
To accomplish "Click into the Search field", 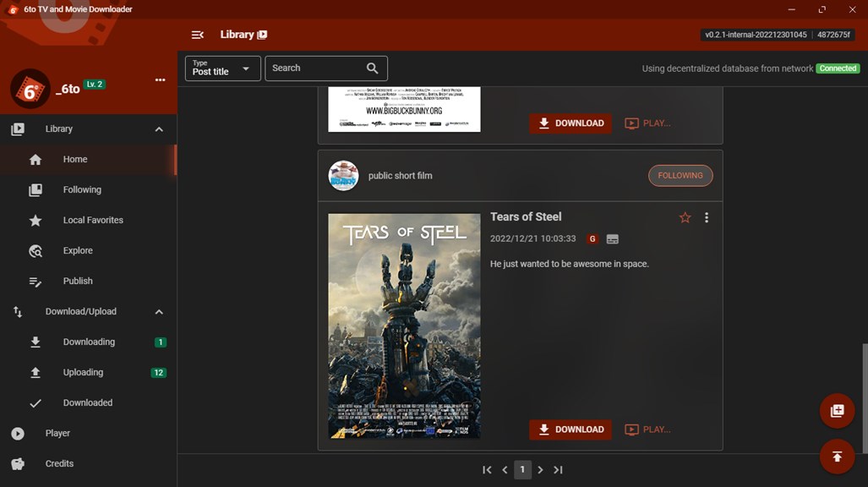I will pos(326,68).
